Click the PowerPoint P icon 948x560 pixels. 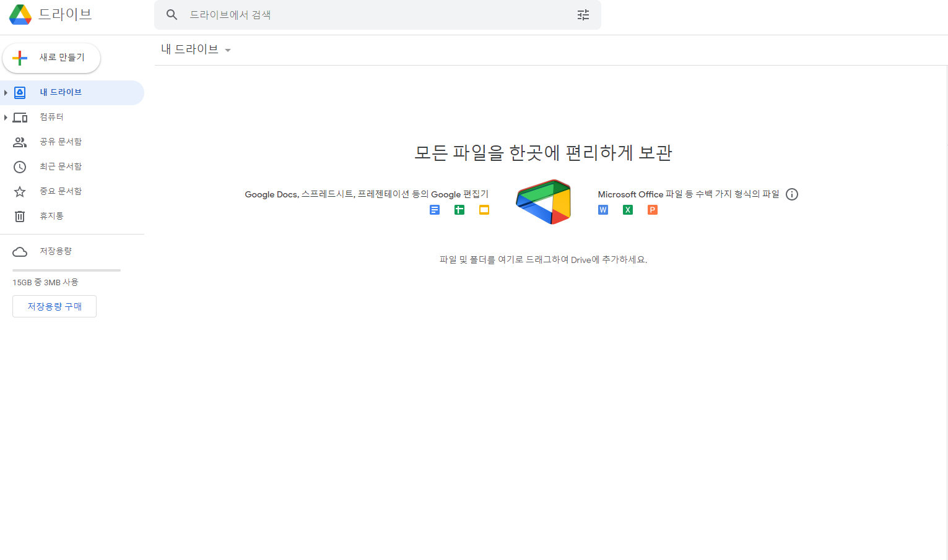653,210
